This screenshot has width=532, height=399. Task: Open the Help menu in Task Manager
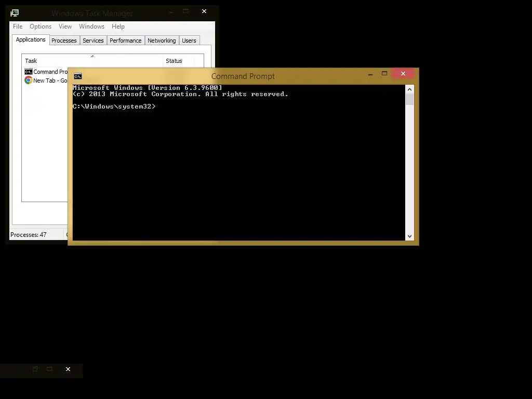coord(118,26)
